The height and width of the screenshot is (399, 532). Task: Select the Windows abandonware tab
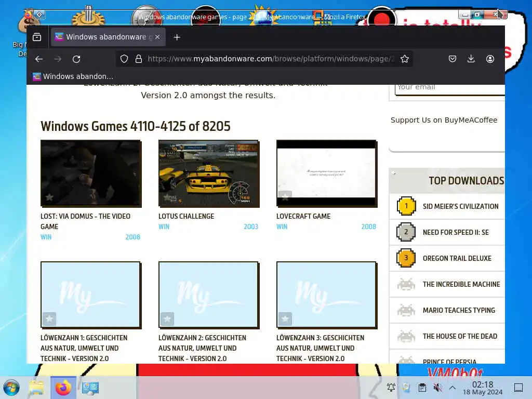[108, 37]
